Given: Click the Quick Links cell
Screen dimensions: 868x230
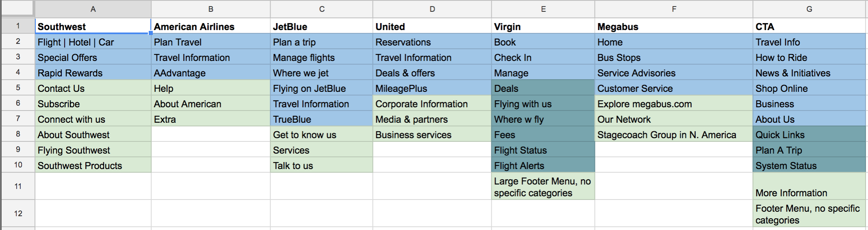Looking at the screenshot, I should 809,135.
